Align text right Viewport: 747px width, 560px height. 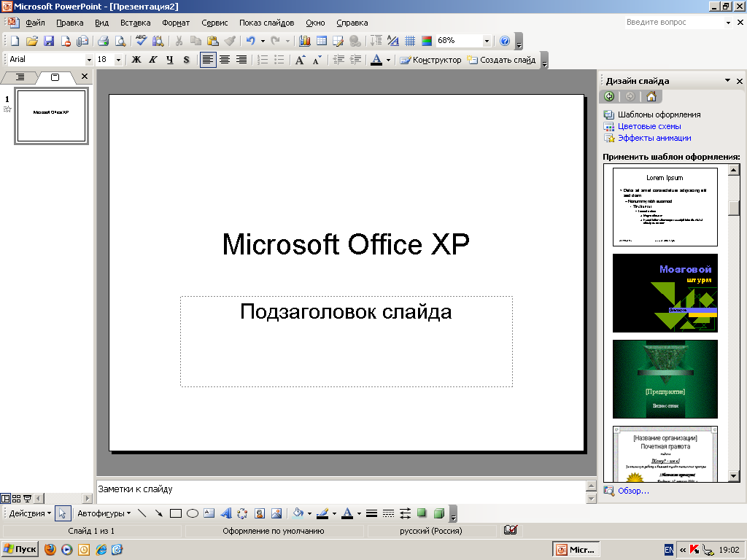pos(241,60)
